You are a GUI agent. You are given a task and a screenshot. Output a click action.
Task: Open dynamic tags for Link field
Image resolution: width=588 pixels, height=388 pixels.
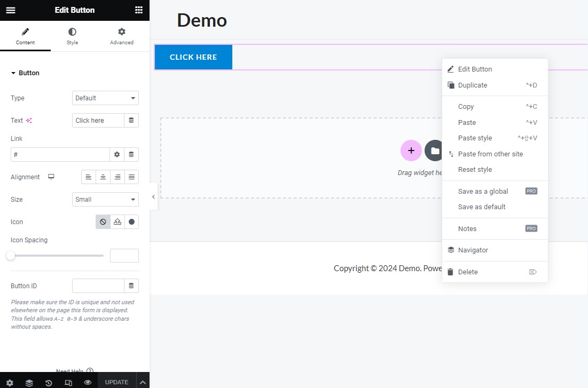click(x=131, y=154)
